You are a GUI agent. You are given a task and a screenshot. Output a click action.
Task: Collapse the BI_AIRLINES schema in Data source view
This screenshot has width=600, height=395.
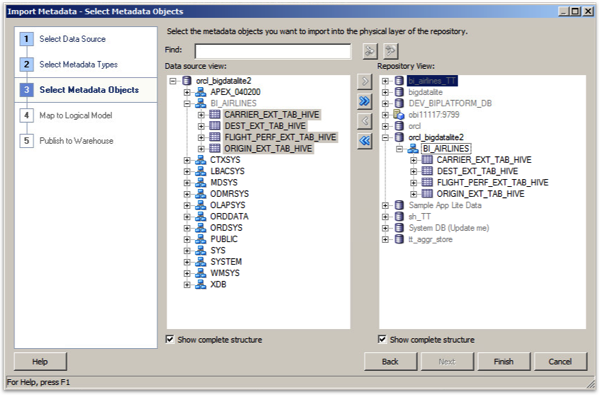coord(187,103)
